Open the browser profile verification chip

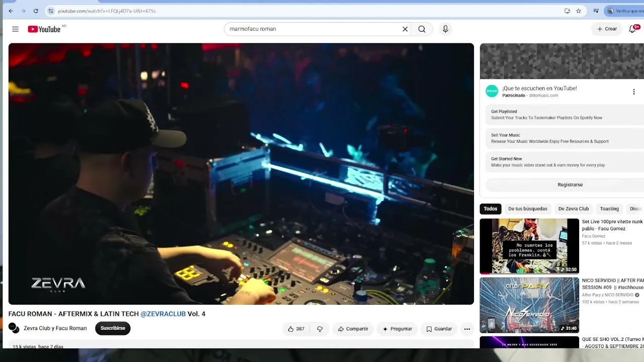(x=625, y=11)
